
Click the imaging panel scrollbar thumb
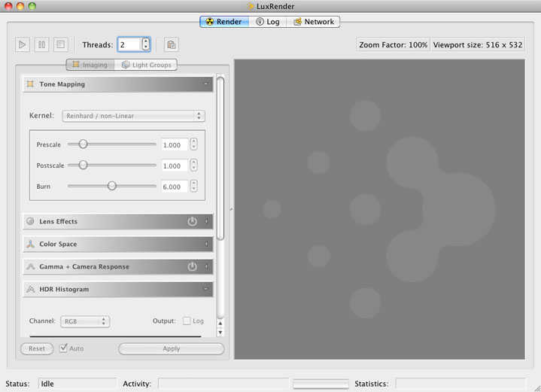pyautogui.click(x=220, y=159)
